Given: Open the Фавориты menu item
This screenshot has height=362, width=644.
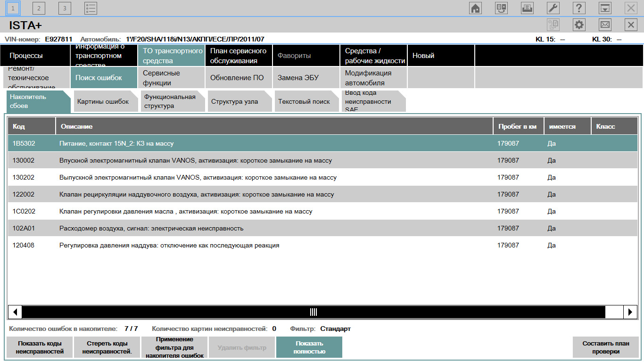Looking at the screenshot, I should click(x=306, y=56).
